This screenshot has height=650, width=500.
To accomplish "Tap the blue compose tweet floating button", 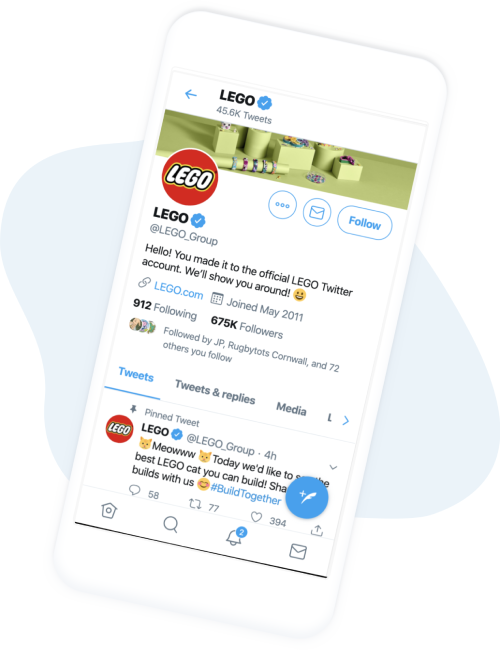I will point(307,497).
